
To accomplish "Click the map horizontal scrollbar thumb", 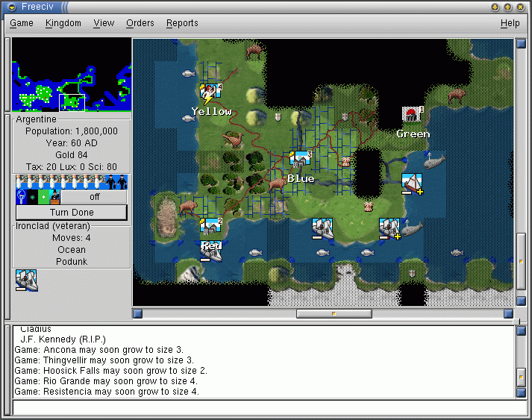I will point(334,313).
